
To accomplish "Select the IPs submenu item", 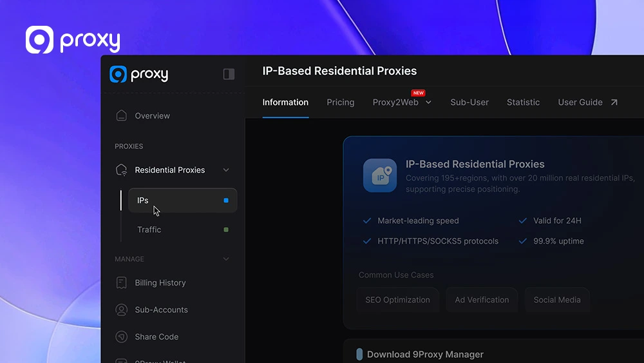I will tap(183, 201).
